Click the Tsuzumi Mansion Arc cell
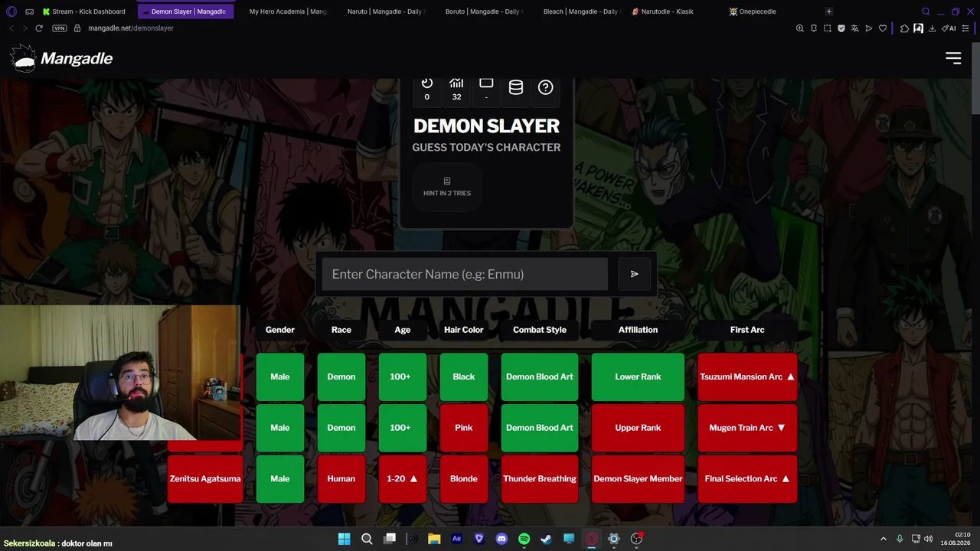The width and height of the screenshot is (980, 551). 747,377
